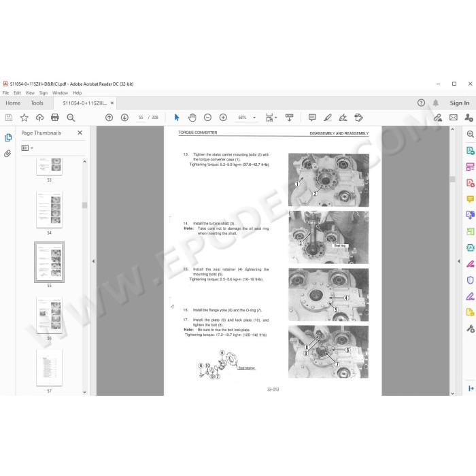Activate the selection arrow tool
Viewport: 476px width, 476px height.
[177, 118]
